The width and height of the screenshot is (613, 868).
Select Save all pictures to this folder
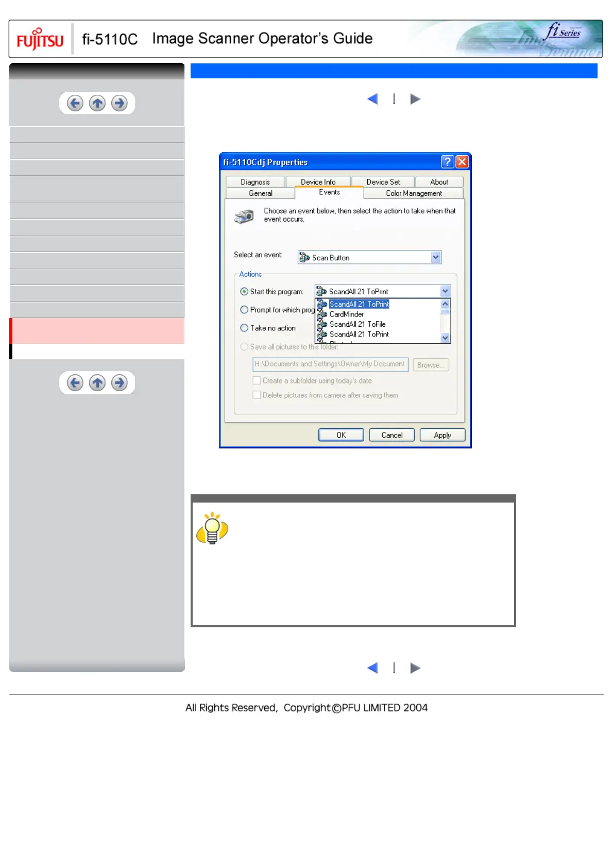coord(244,347)
